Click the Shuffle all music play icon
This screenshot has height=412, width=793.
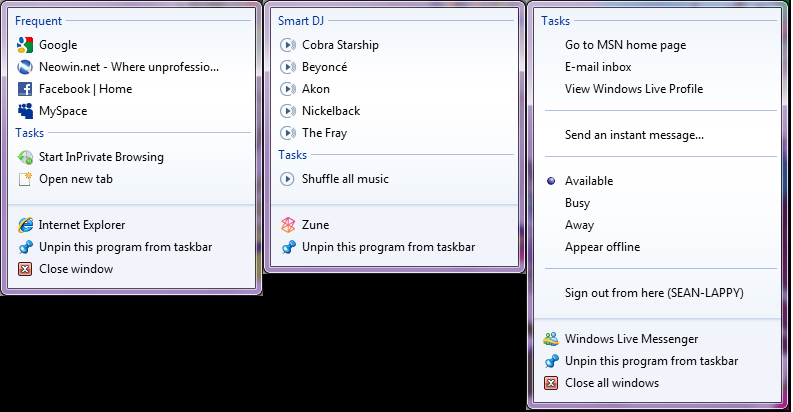[287, 179]
